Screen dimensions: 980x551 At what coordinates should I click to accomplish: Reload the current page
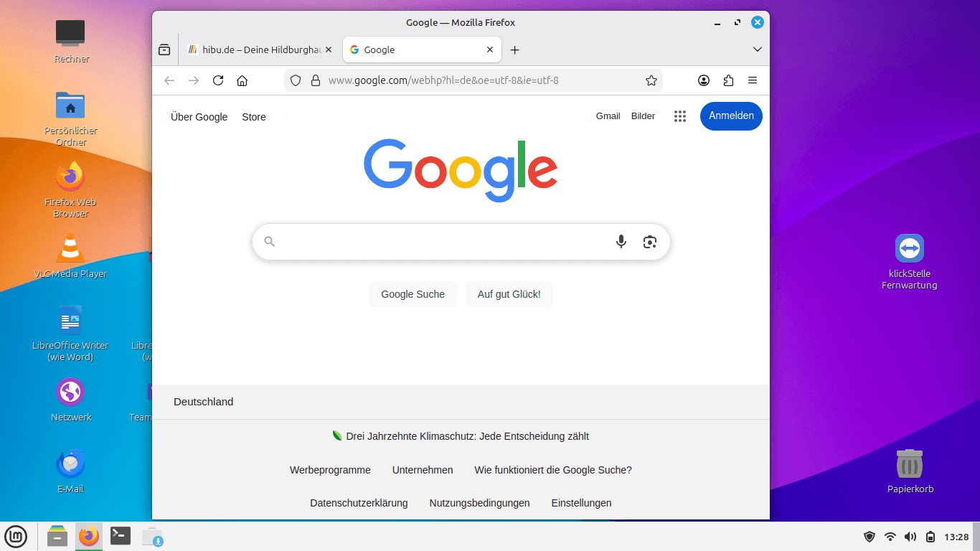click(218, 80)
